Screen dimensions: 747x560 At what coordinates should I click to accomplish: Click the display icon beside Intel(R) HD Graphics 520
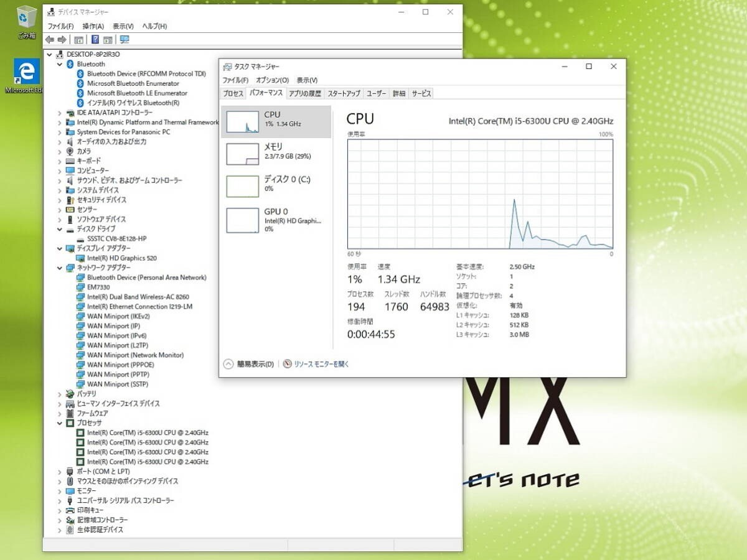[80, 258]
